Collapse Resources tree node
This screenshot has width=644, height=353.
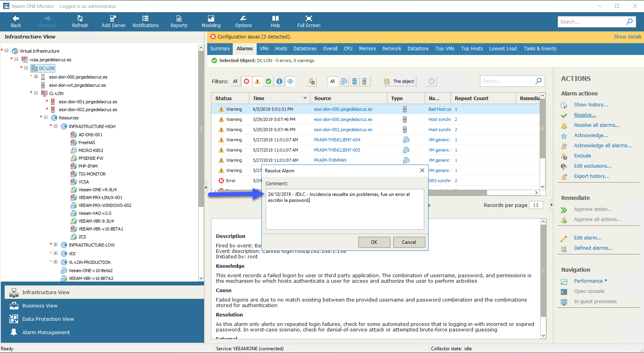coord(46,117)
